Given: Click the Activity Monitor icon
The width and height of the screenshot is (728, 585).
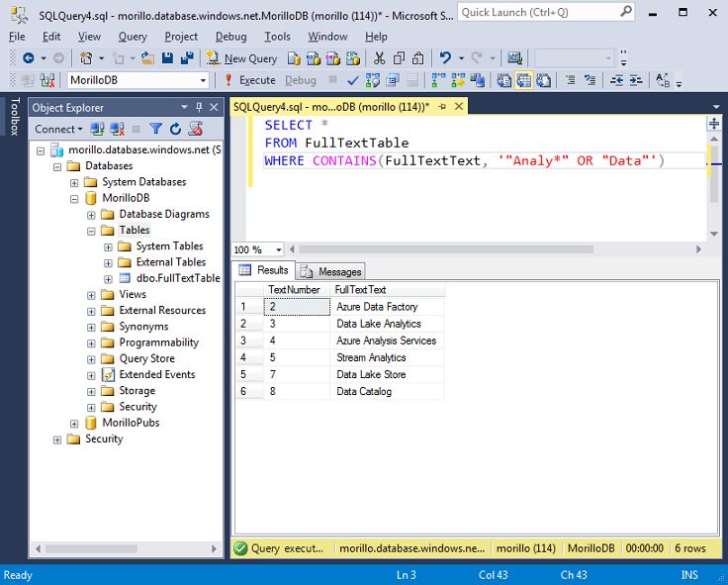Looking at the screenshot, I should tap(514, 58).
